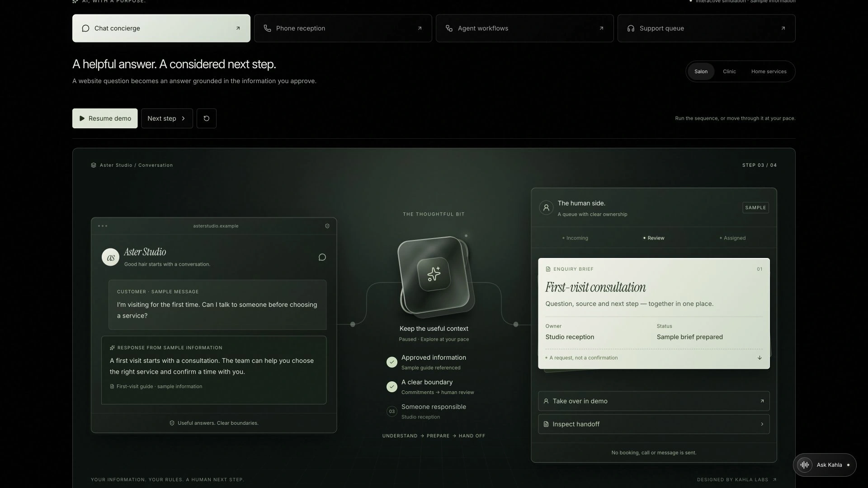Click the person icon by The human side
868x488 pixels.
tap(546, 208)
